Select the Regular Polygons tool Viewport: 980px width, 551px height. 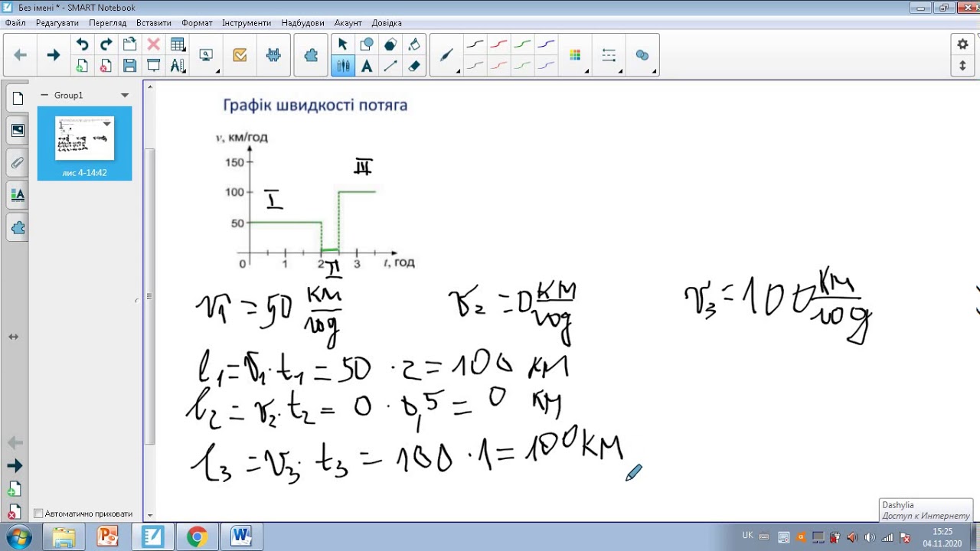[x=390, y=44]
